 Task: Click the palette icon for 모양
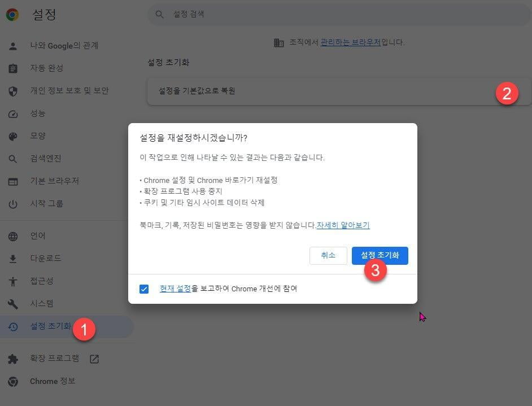13,136
